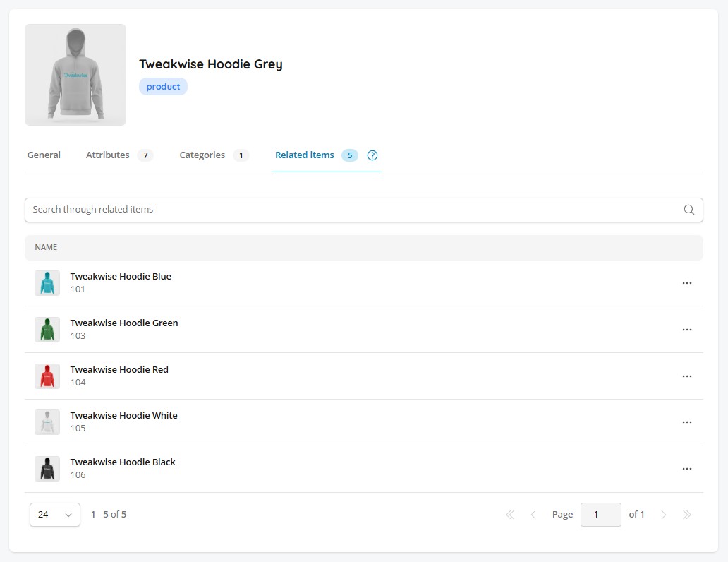
Task: Click the Search through related items field
Action: click(x=364, y=210)
